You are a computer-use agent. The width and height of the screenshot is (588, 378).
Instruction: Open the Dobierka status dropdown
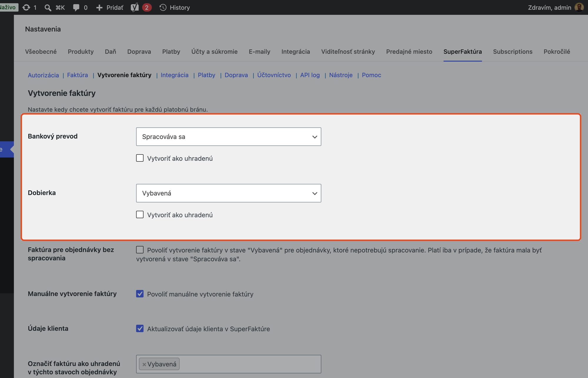pos(228,193)
